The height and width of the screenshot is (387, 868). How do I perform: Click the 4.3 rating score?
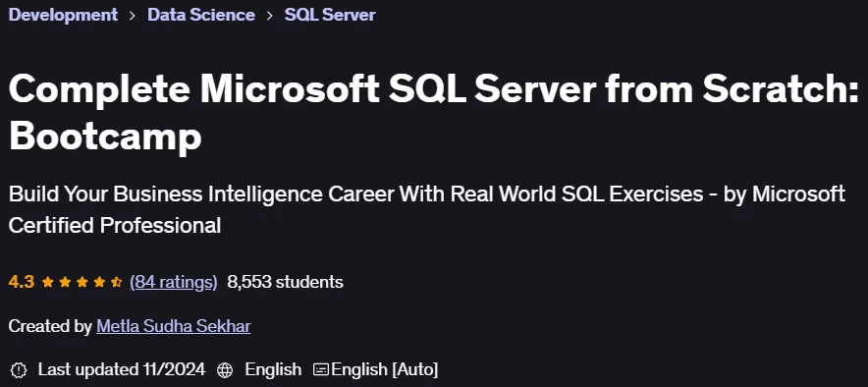tap(21, 282)
